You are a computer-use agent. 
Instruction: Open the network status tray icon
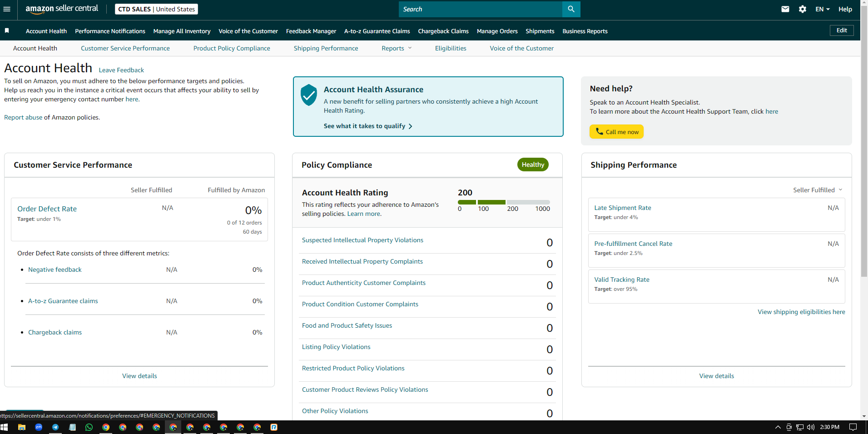(x=800, y=427)
